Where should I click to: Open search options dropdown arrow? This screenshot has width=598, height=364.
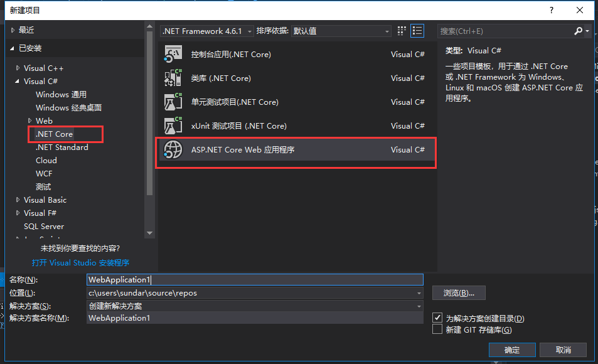pos(588,31)
